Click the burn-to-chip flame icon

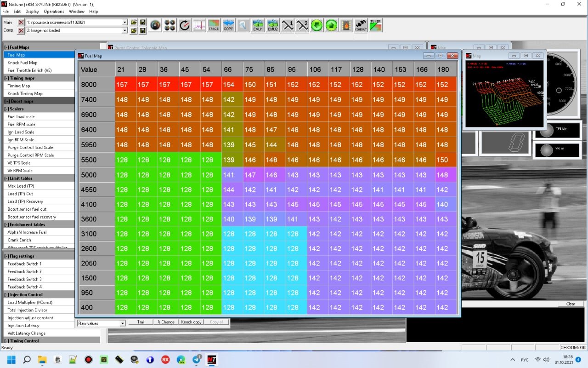346,25
